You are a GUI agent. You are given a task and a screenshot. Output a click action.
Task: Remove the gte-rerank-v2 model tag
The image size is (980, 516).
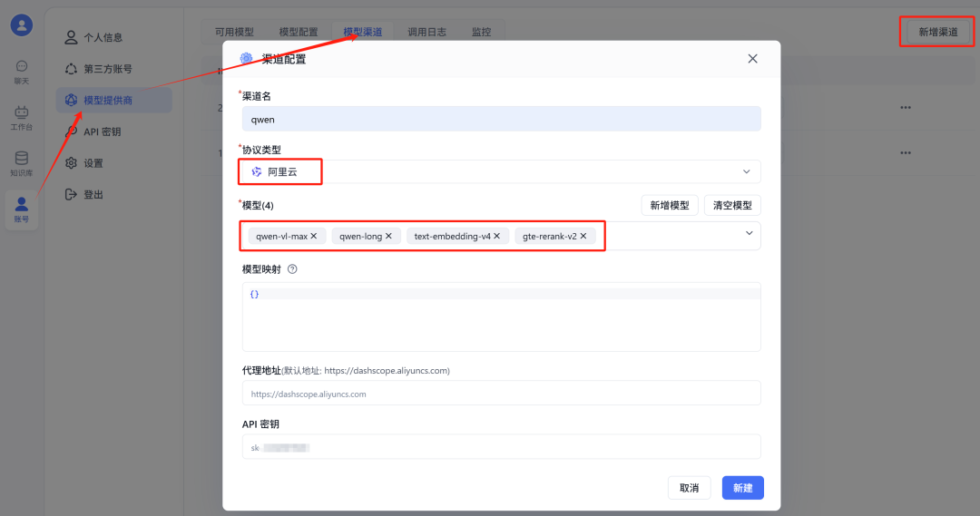point(583,236)
